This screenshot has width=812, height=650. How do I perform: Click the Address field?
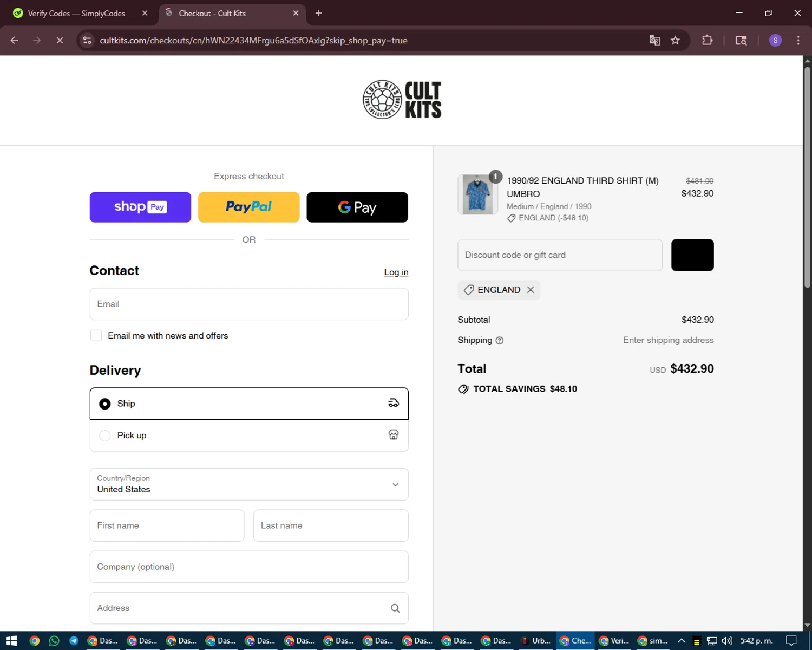pos(249,608)
